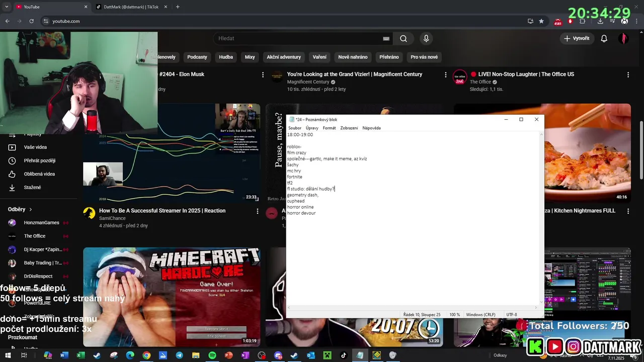Select the Vaření filter chip
The image size is (644, 362).
click(x=319, y=57)
